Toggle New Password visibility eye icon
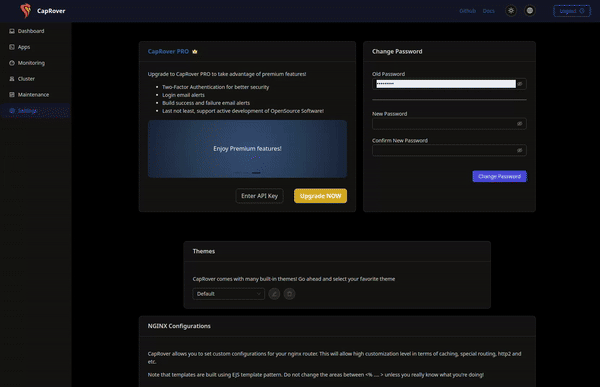The image size is (600, 387). pyautogui.click(x=520, y=124)
